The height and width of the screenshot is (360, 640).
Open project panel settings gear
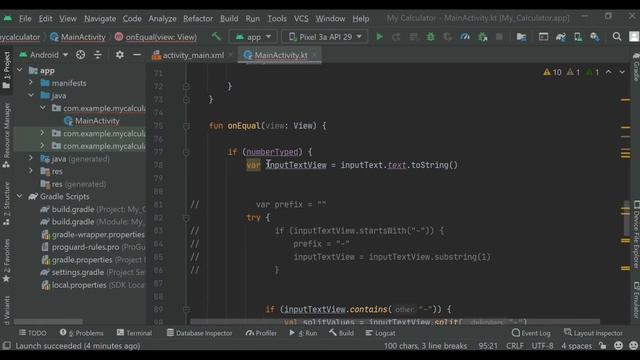(x=120, y=54)
